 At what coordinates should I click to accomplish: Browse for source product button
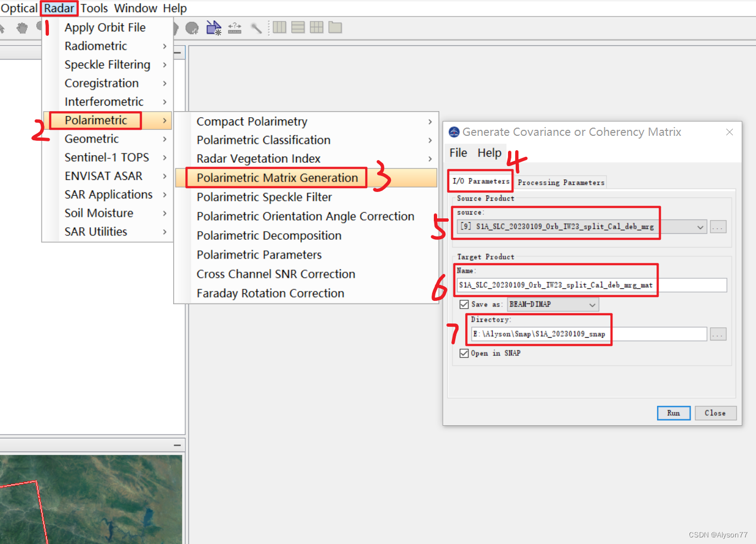click(x=718, y=227)
